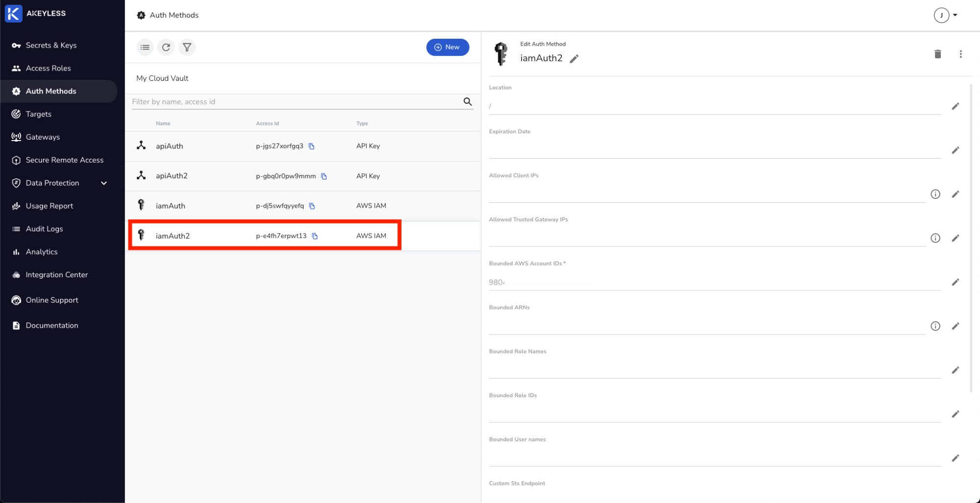Edit Bounded AWS Account IDs
The height and width of the screenshot is (503, 980).
coord(955,282)
